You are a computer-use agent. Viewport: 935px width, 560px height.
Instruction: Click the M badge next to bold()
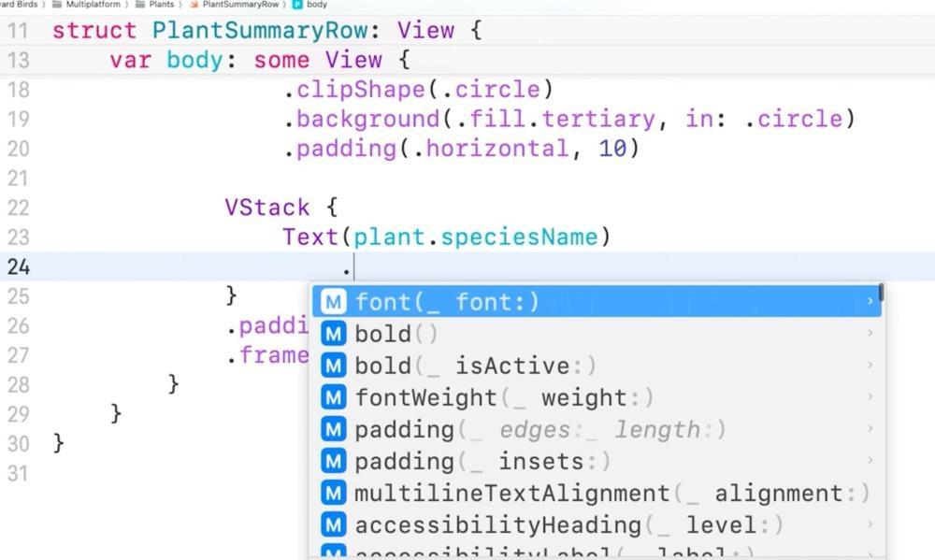333,333
